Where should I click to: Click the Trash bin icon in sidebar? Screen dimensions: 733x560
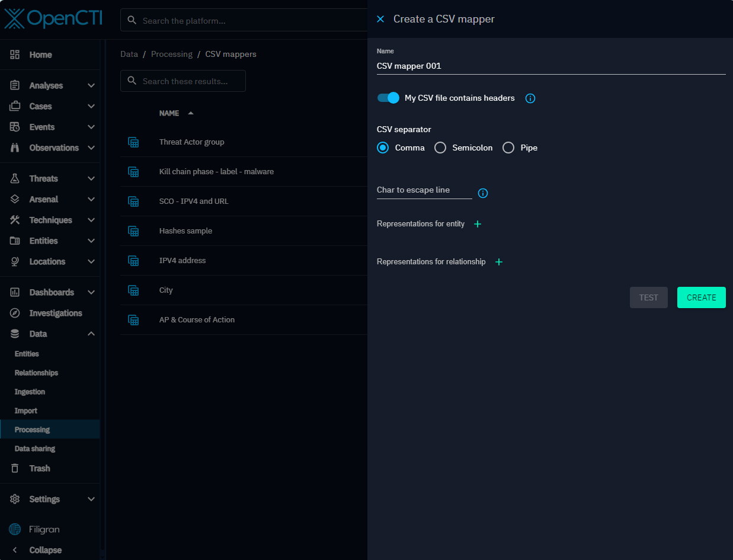coord(15,468)
